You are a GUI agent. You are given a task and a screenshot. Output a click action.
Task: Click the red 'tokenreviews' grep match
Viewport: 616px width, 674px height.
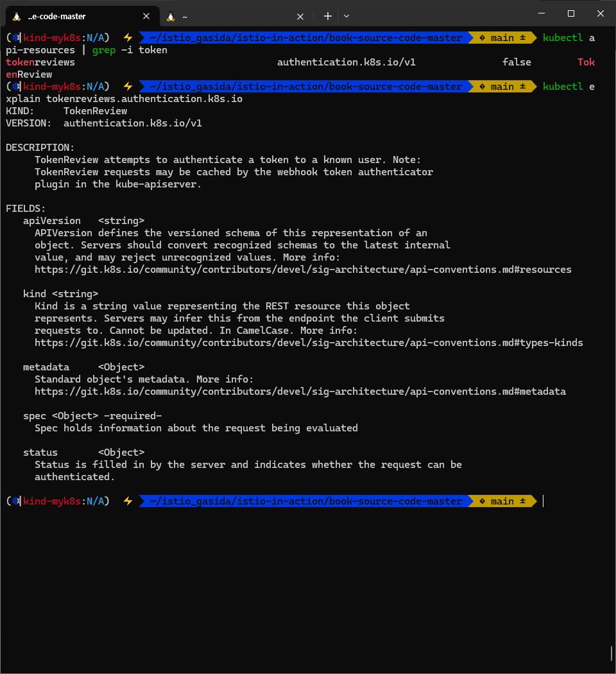coord(40,62)
